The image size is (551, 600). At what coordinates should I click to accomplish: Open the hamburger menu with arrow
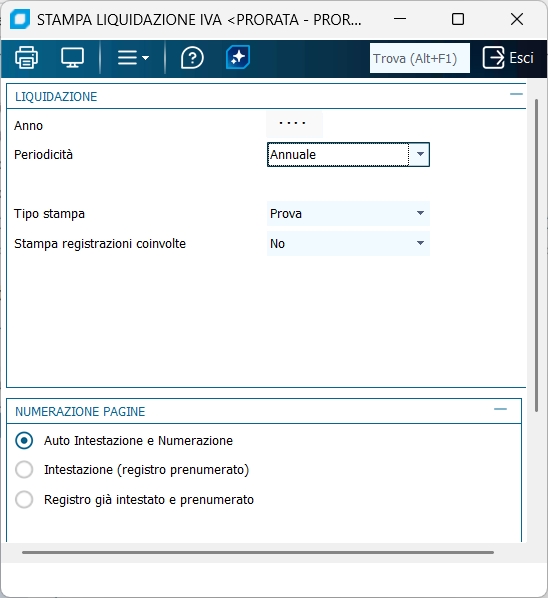pyautogui.click(x=133, y=58)
